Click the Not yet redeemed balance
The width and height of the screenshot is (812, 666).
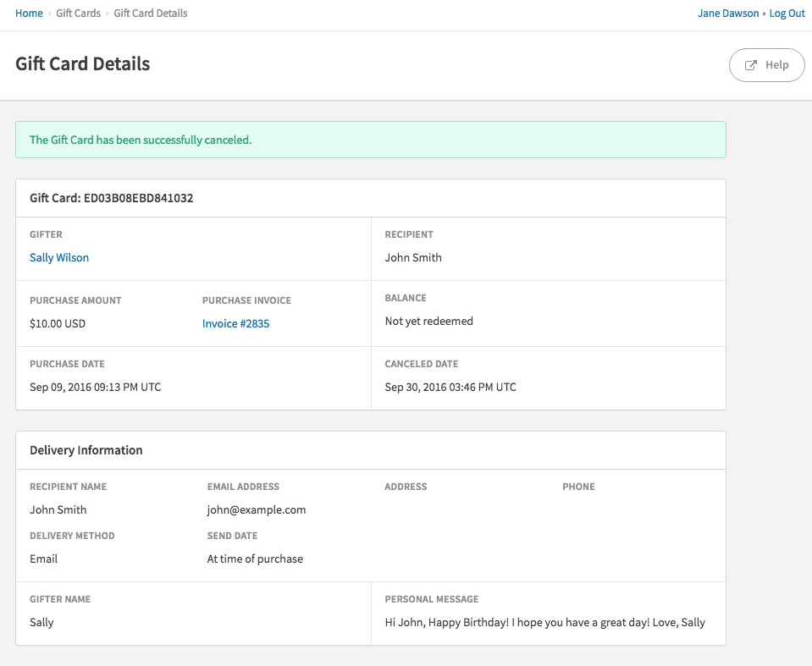[428, 321]
